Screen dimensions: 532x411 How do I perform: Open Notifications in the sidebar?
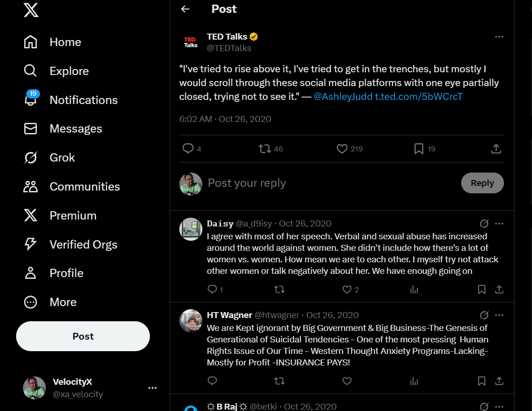pyautogui.click(x=83, y=100)
